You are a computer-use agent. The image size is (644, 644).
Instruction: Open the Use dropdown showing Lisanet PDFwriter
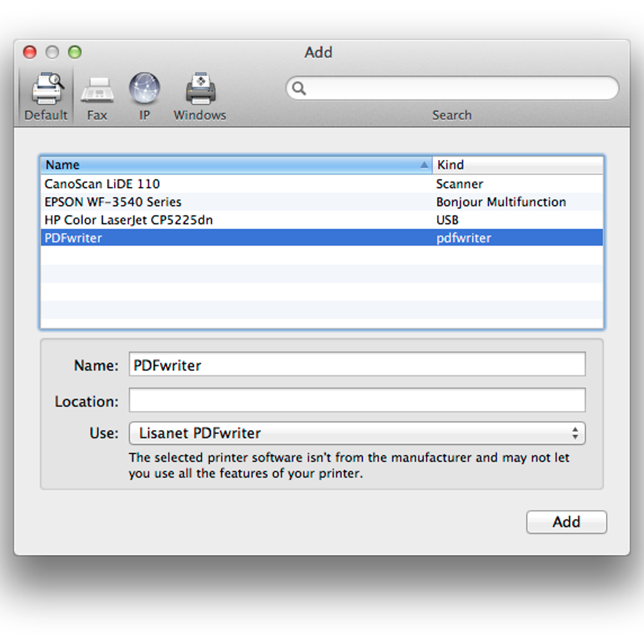[357, 433]
